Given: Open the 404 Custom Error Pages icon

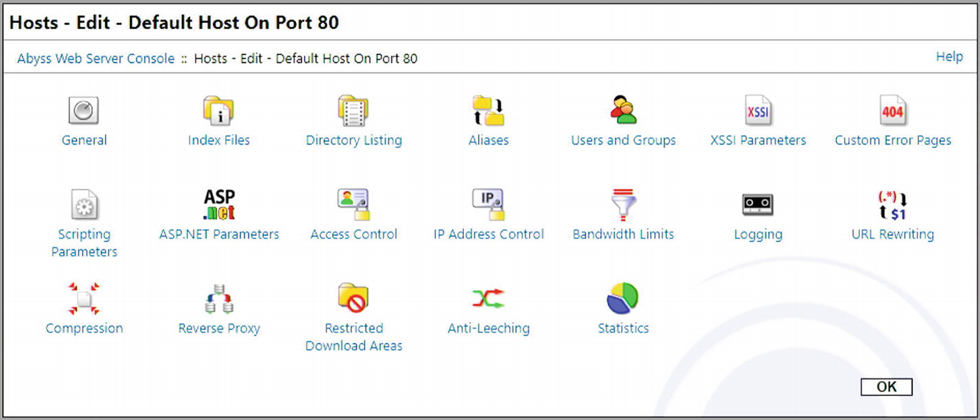Looking at the screenshot, I should pyautogui.click(x=893, y=111).
